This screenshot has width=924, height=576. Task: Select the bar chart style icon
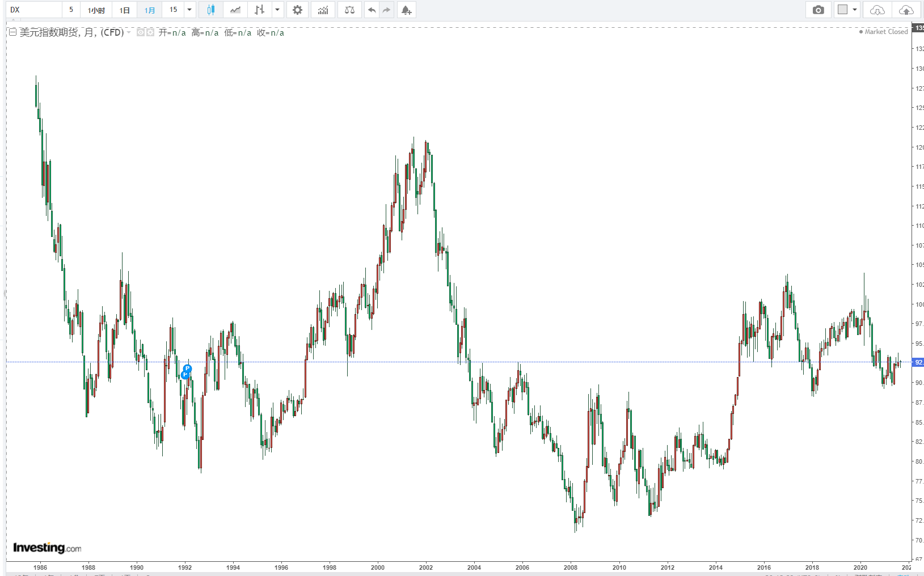click(x=260, y=10)
